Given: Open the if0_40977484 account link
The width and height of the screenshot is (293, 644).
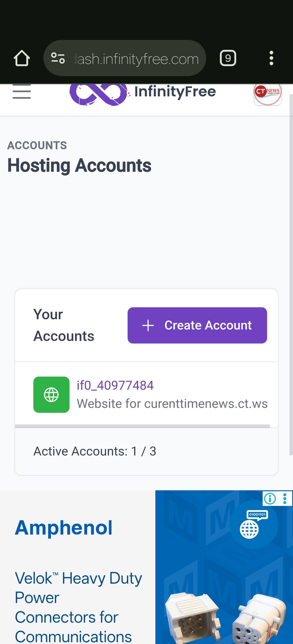Looking at the screenshot, I should click(115, 385).
